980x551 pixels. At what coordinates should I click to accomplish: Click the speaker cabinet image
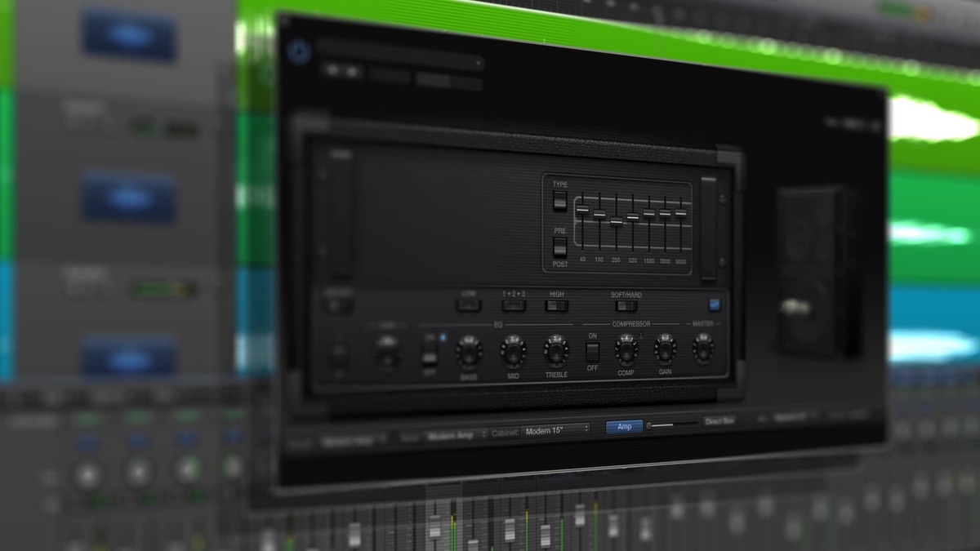pyautogui.click(x=813, y=269)
